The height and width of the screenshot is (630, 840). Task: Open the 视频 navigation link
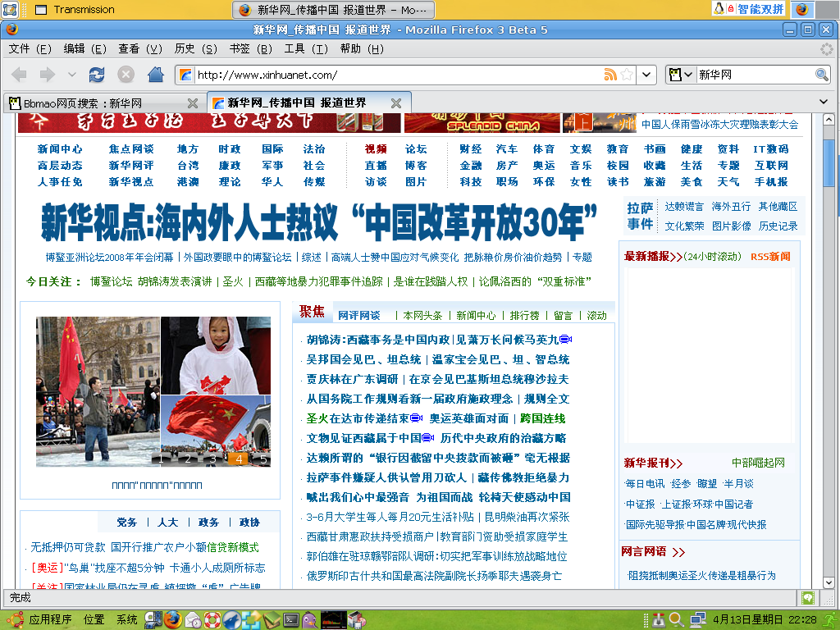(376, 149)
